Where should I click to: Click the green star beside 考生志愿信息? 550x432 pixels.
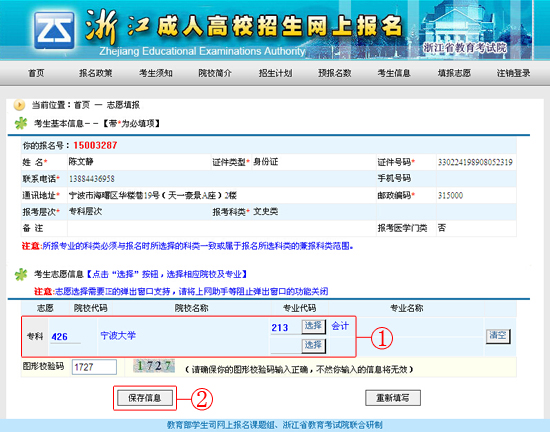[x=21, y=274]
